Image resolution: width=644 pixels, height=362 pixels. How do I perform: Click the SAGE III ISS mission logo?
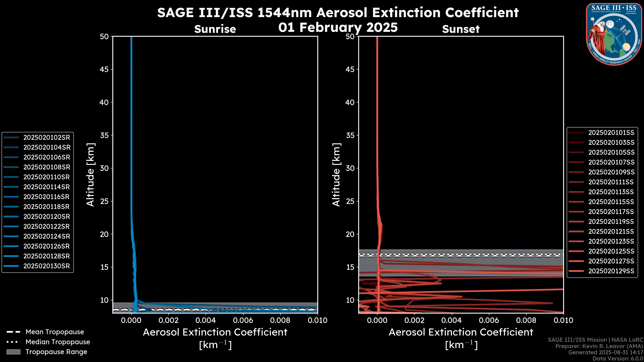coord(614,34)
